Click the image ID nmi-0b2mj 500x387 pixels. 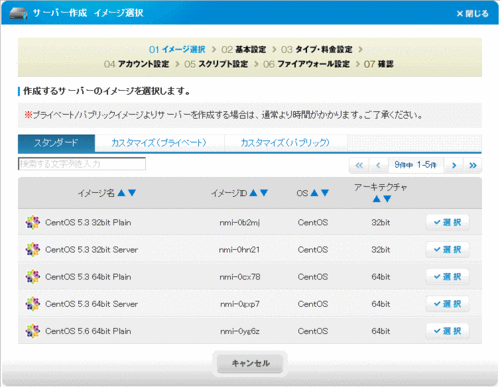click(240, 223)
